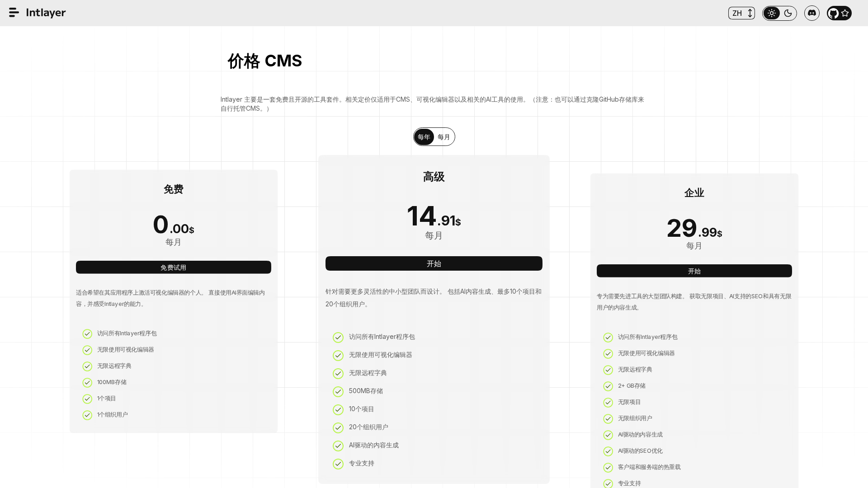Click checkmark icon beside 专业支持 in 高级
The height and width of the screenshot is (488, 868).
338,464
